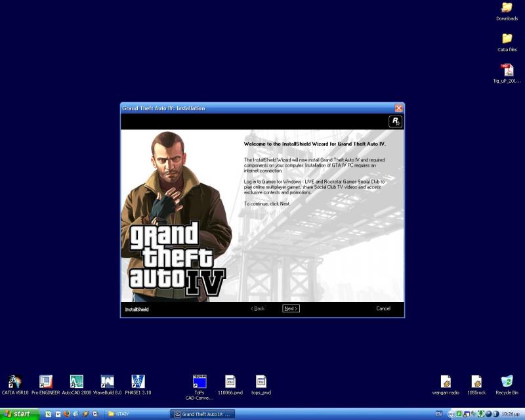Open the Downloads folder on the desktop
This screenshot has height=420, width=525.
click(507, 11)
